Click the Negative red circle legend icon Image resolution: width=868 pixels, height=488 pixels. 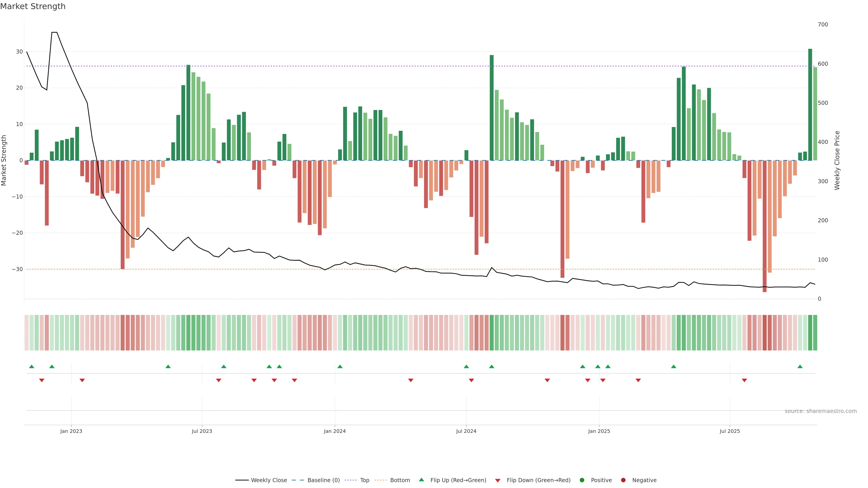click(x=623, y=480)
